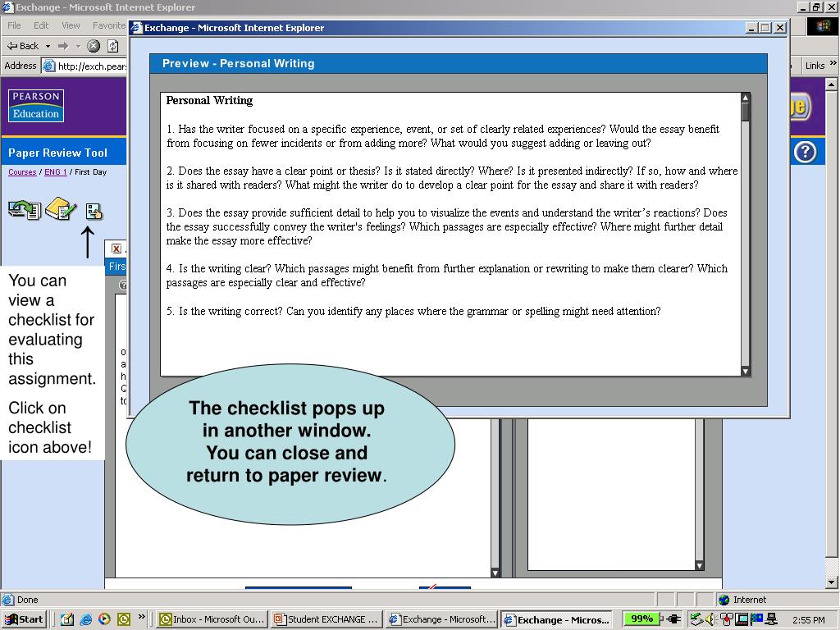Click Internet zone indicator in status bar
The image size is (840, 630).
[x=742, y=600]
